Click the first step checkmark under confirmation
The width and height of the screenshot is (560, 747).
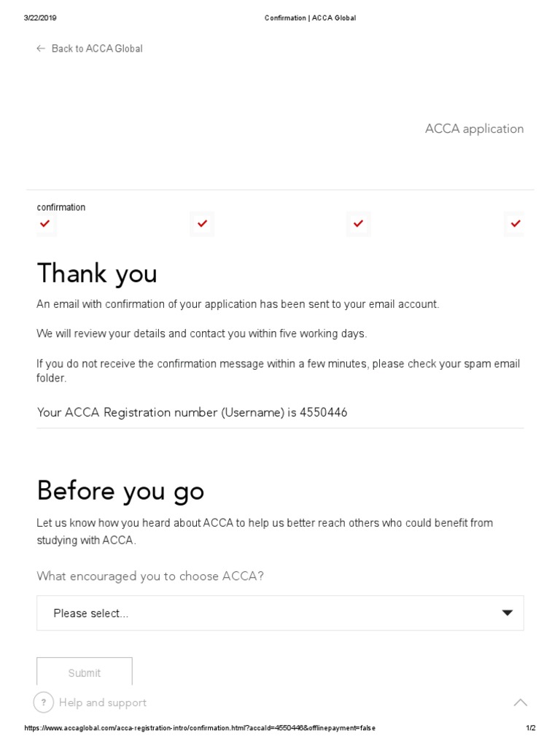tap(45, 224)
